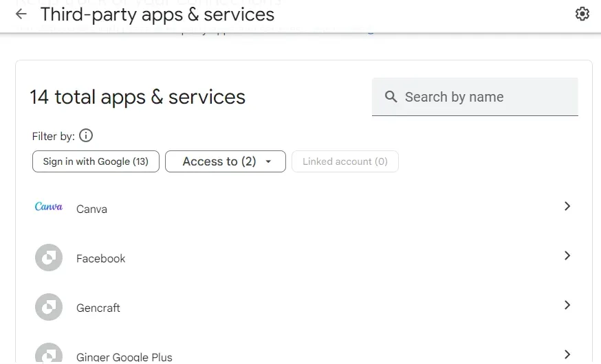This screenshot has height=364, width=601.
Task: Click the magnifier icon in search box
Action: (x=391, y=96)
